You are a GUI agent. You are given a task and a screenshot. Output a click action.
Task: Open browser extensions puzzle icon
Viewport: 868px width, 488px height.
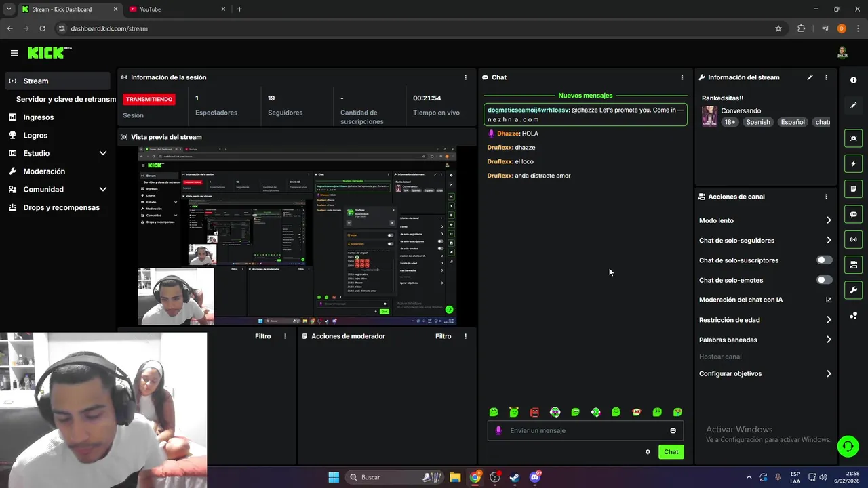coord(802,28)
